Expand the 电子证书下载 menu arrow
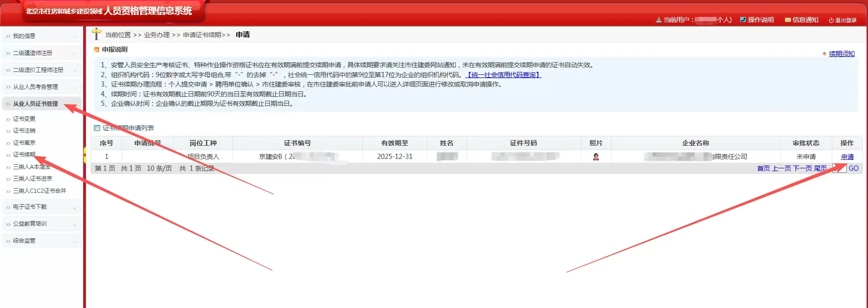This screenshot has width=868, height=308. point(75,207)
